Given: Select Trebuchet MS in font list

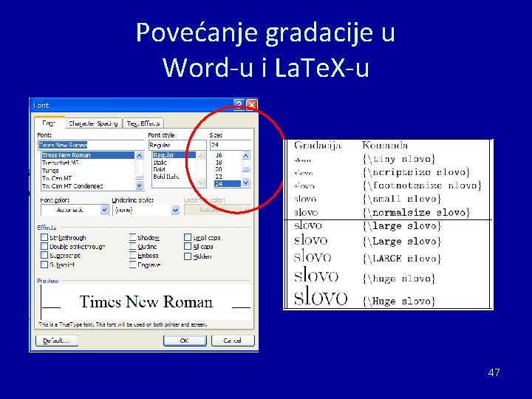Looking at the screenshot, I should click(x=61, y=163).
